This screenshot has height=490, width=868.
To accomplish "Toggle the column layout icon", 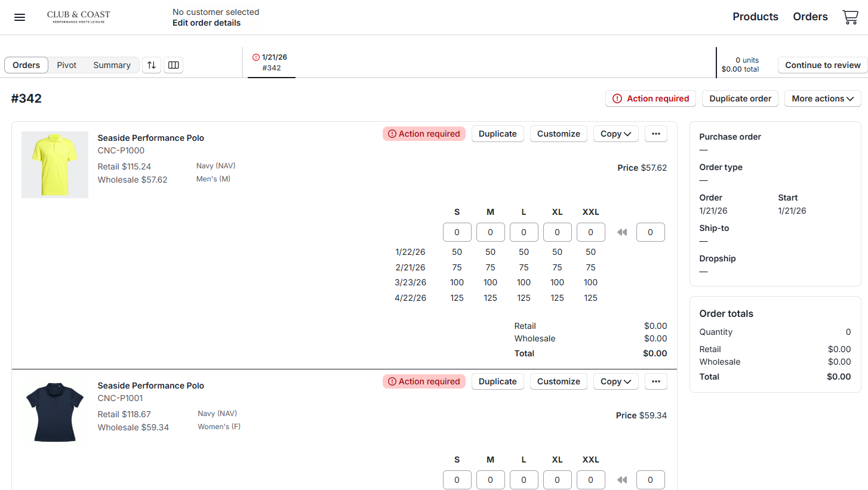I will 174,65.
